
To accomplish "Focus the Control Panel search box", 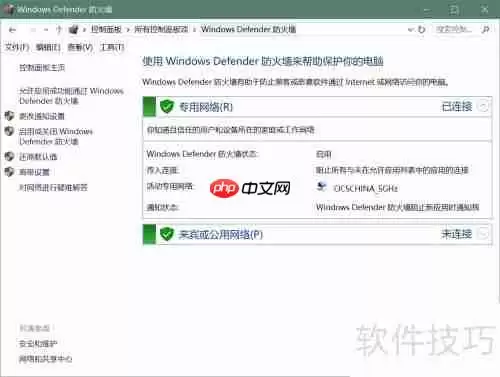I will pyautogui.click(x=455, y=30).
